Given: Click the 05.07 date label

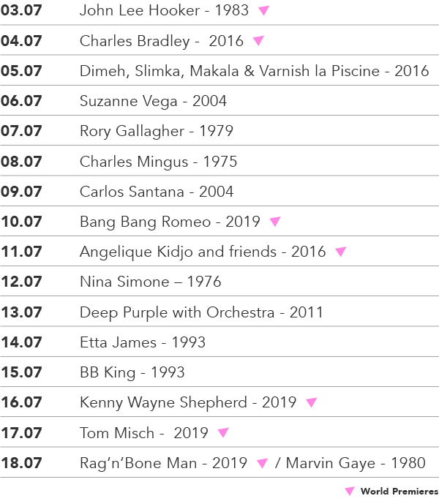Looking at the screenshot, I should click(x=21, y=71).
